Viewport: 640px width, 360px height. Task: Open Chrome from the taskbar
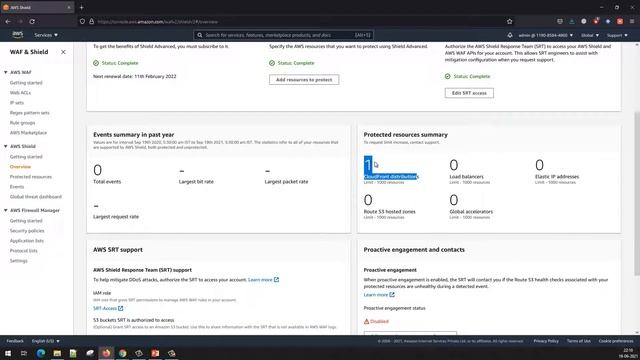click(122, 353)
